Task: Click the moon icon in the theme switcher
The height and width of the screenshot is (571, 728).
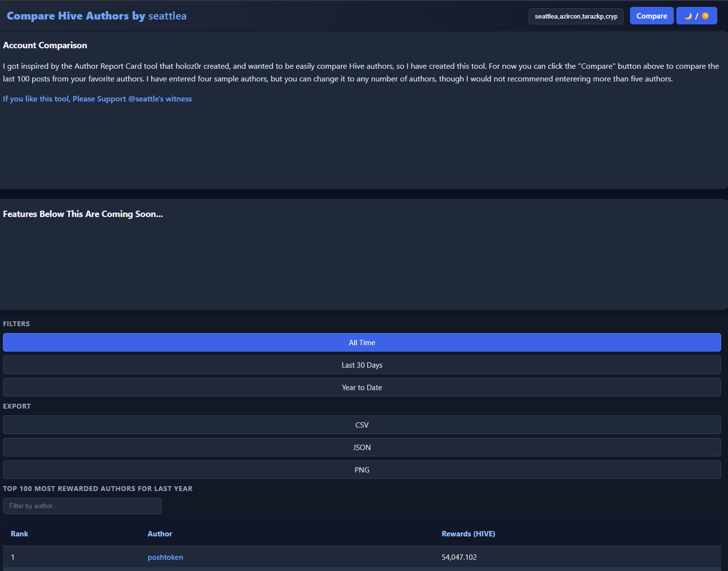Action: click(x=688, y=16)
